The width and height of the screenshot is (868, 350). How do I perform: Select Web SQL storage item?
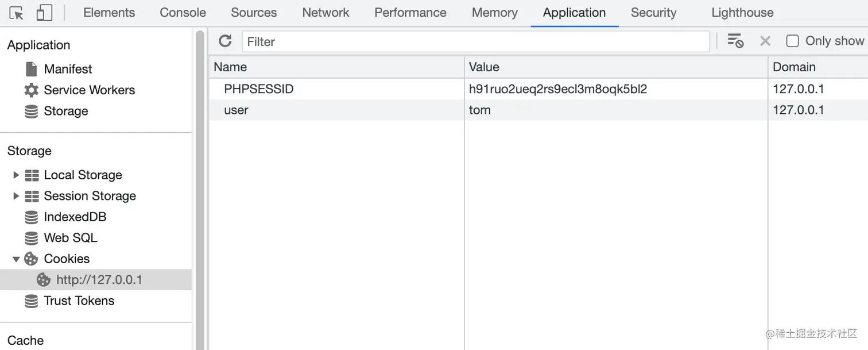coord(70,238)
